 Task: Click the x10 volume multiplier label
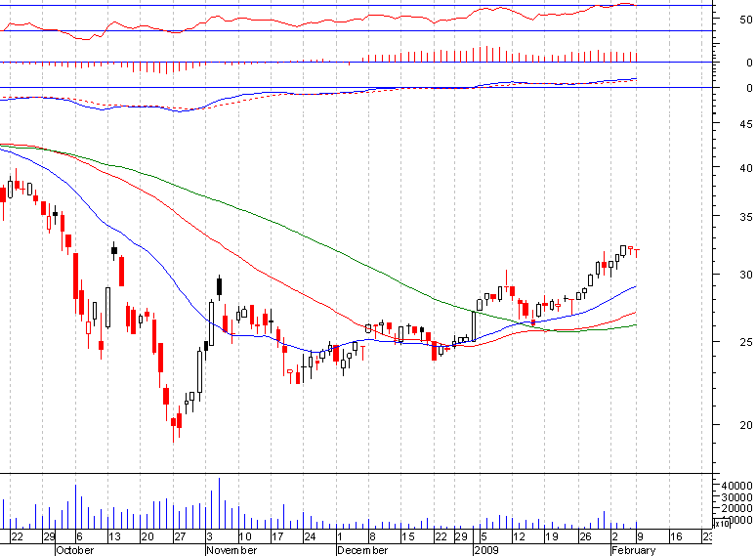[x=722, y=523]
